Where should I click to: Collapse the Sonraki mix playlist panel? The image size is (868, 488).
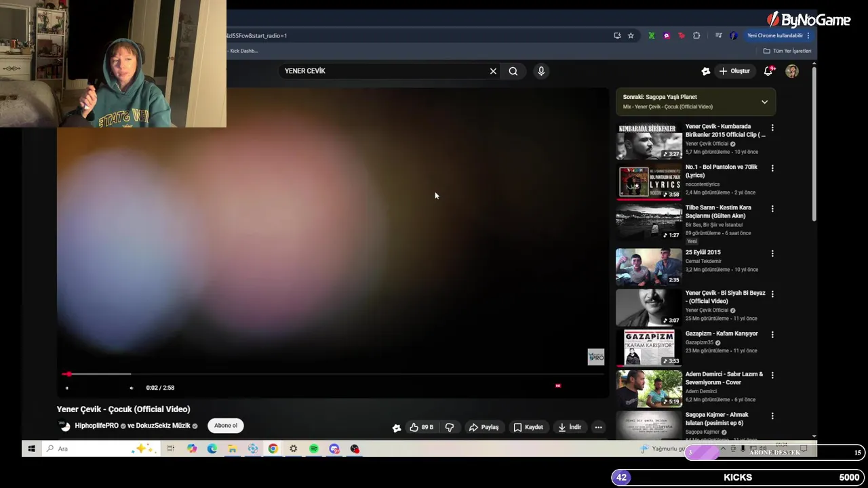pos(764,102)
